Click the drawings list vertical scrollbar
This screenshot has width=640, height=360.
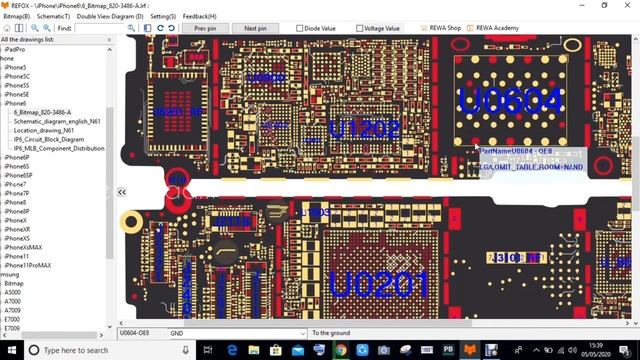[109, 183]
